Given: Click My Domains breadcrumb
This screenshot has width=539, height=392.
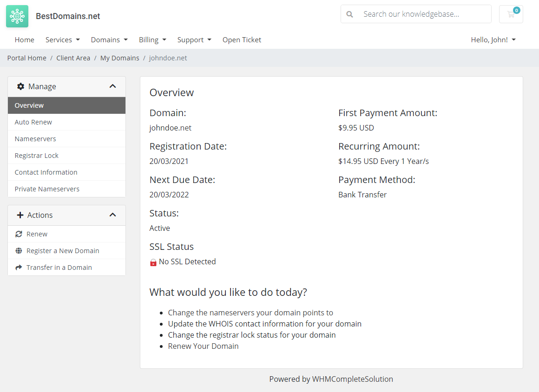Looking at the screenshot, I should coord(119,58).
